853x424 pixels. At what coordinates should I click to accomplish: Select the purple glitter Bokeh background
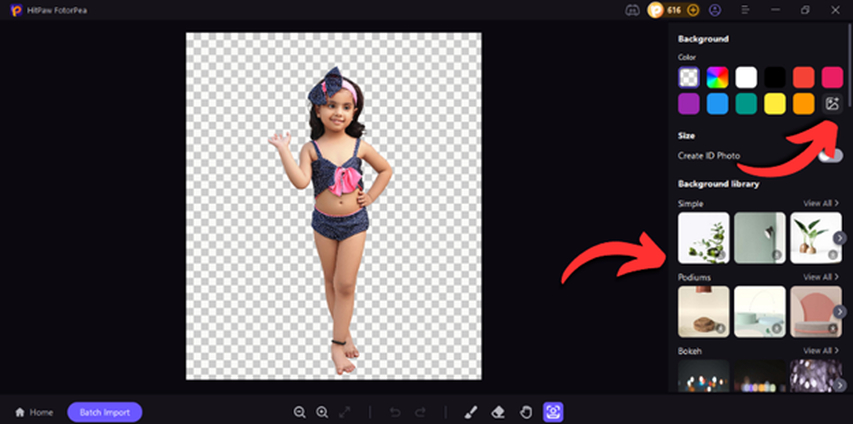pos(816,376)
